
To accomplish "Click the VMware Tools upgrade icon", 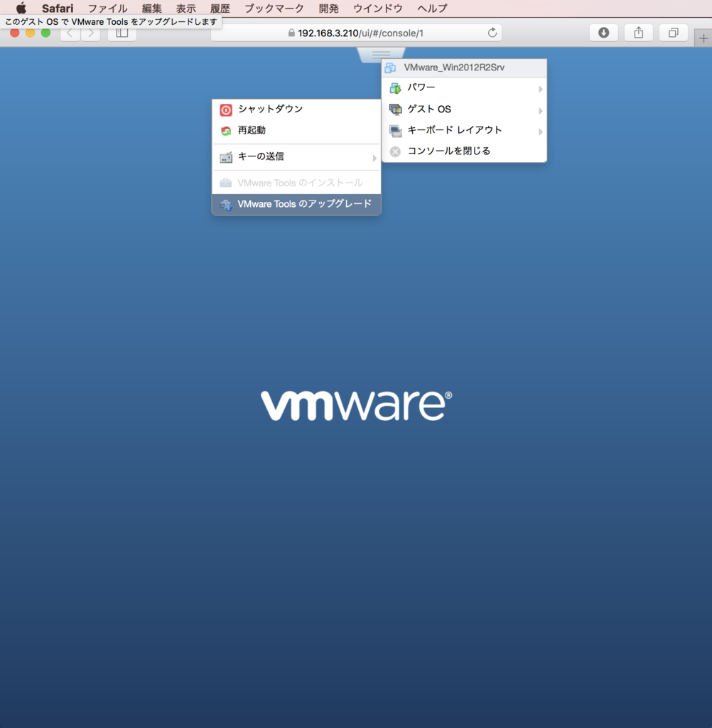I will coord(226,205).
